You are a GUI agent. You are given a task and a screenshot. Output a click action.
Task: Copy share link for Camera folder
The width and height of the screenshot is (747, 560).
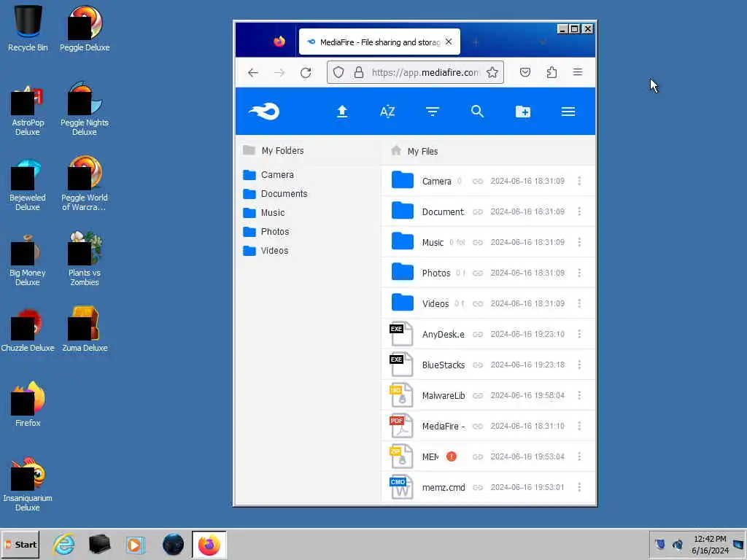coord(477,182)
